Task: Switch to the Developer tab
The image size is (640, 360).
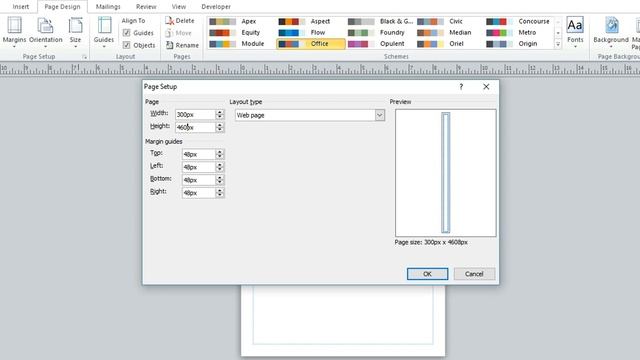Action: coord(216,7)
